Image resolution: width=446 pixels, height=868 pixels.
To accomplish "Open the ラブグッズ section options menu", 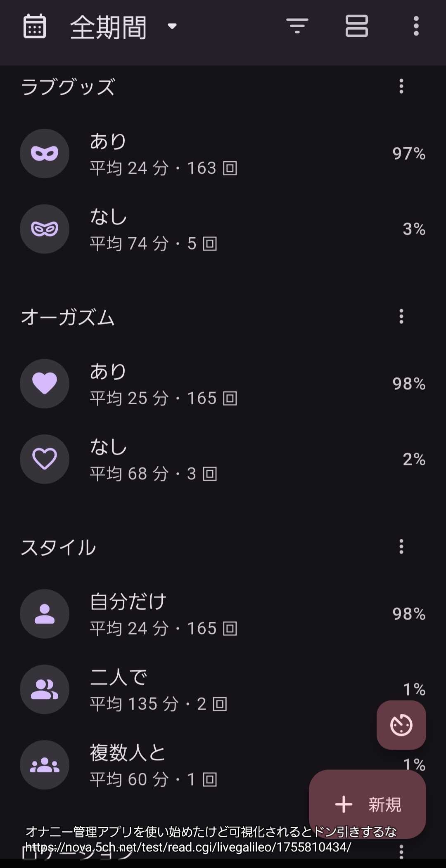I will click(x=401, y=87).
